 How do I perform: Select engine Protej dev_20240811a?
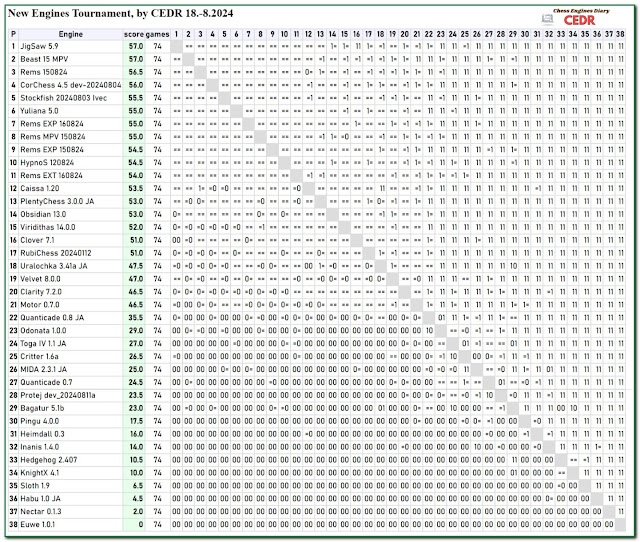pos(58,395)
